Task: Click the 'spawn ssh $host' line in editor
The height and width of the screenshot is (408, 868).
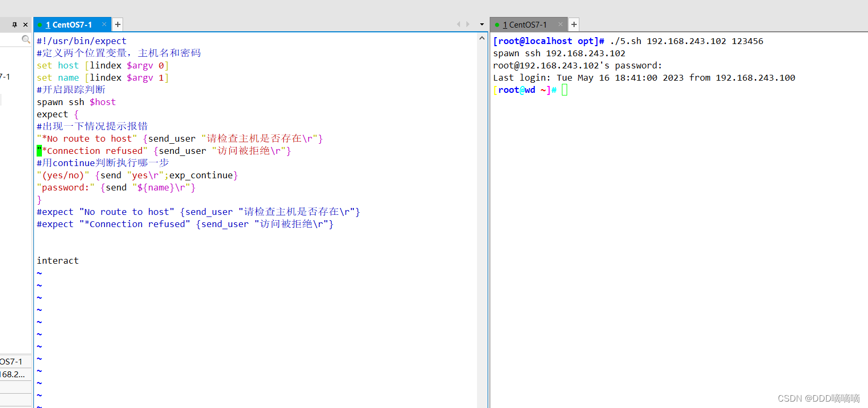Action: (x=76, y=102)
